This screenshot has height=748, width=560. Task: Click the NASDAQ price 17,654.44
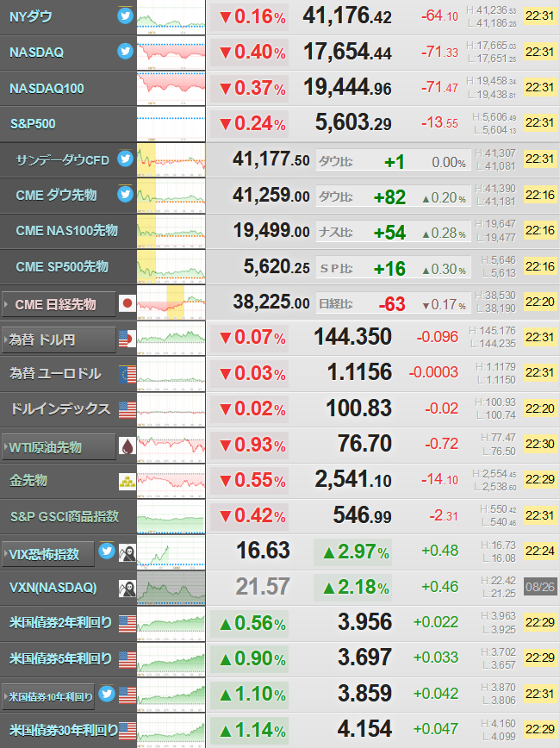point(347,51)
